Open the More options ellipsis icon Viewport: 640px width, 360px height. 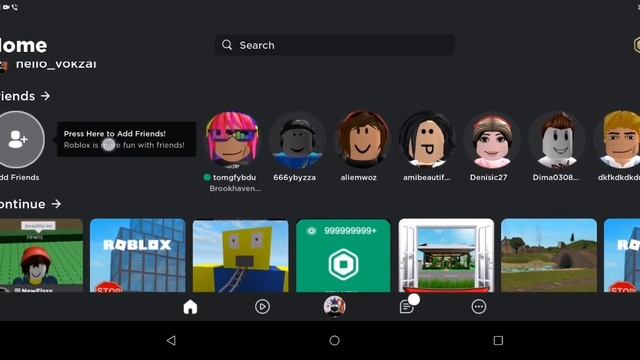[x=479, y=307]
